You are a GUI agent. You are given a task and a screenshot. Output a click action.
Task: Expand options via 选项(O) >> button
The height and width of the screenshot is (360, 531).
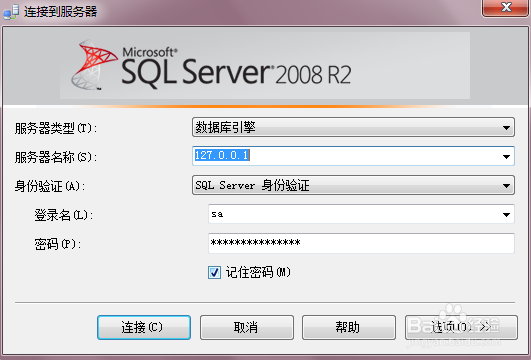461,327
